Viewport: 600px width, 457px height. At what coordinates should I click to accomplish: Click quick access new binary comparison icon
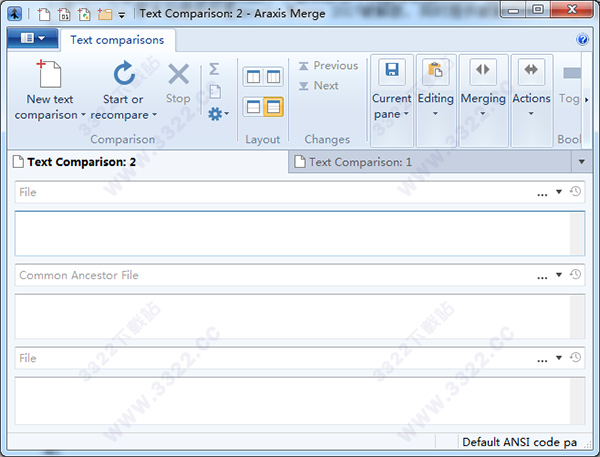[64, 14]
